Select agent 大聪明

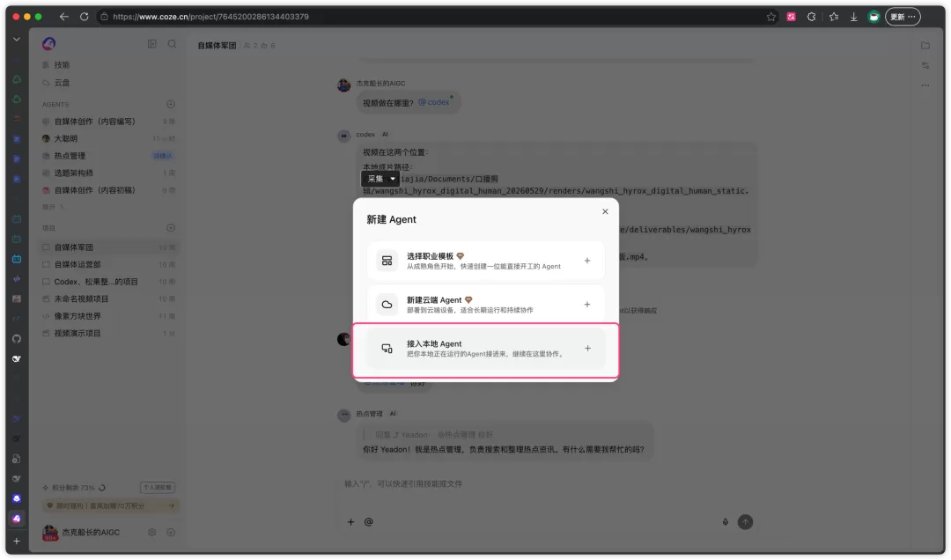point(109,139)
